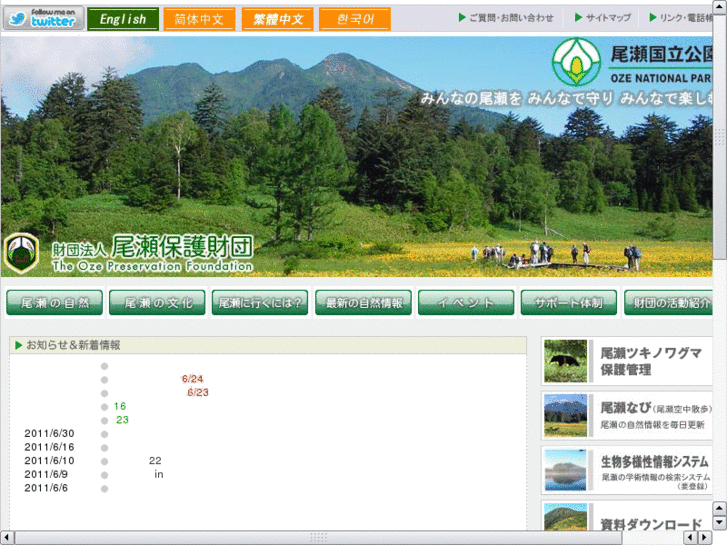This screenshot has height=545, width=727.
Task: Open 生物多様性情報システム link
Action: pos(655,471)
